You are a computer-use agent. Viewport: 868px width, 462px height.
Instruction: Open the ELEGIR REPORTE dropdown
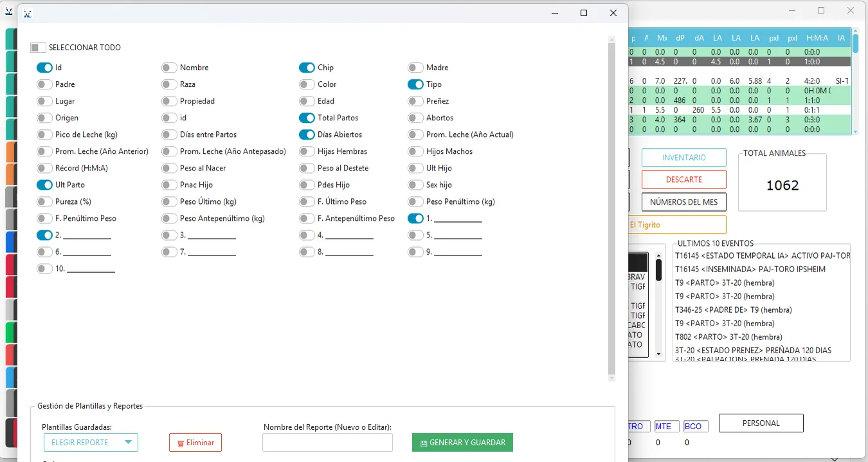coord(91,443)
